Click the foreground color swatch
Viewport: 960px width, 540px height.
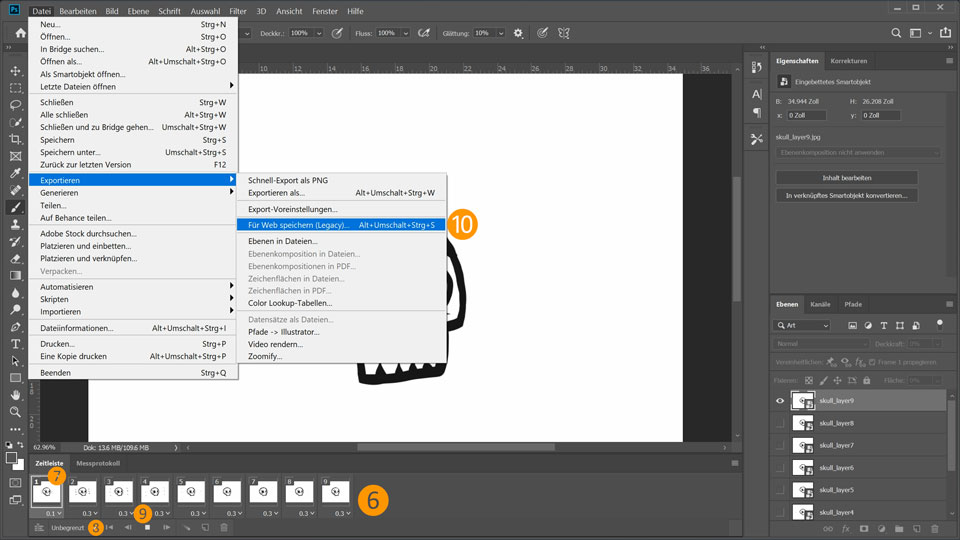point(13,458)
